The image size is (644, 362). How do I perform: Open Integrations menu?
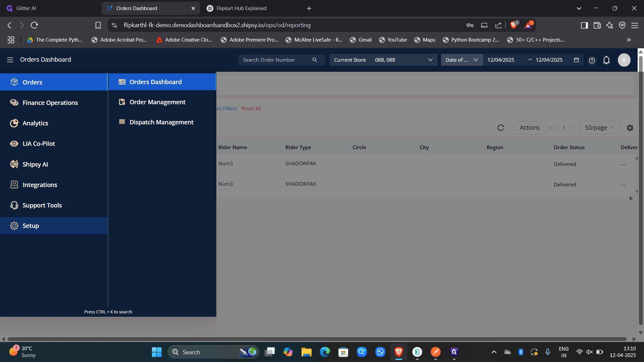tap(54, 185)
